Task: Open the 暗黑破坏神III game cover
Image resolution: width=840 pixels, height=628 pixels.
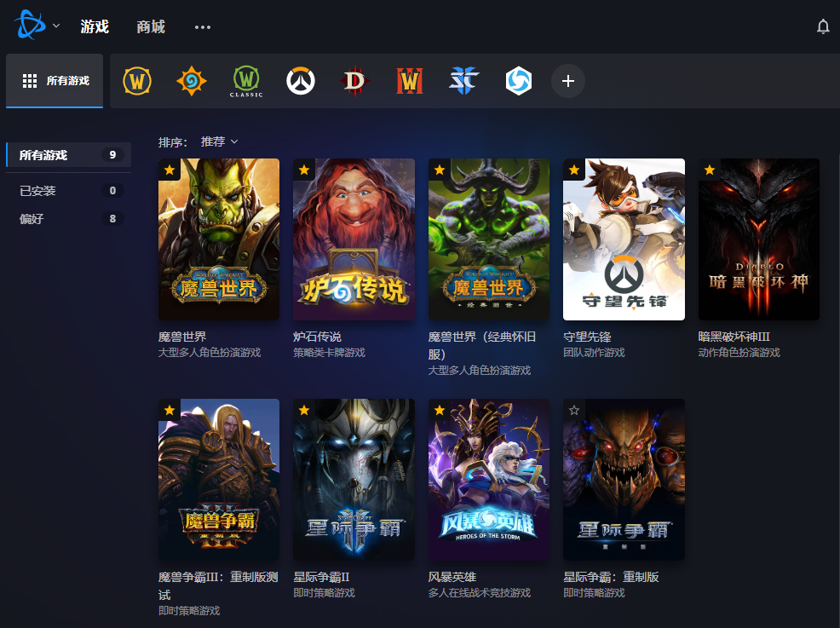Action: tap(759, 239)
